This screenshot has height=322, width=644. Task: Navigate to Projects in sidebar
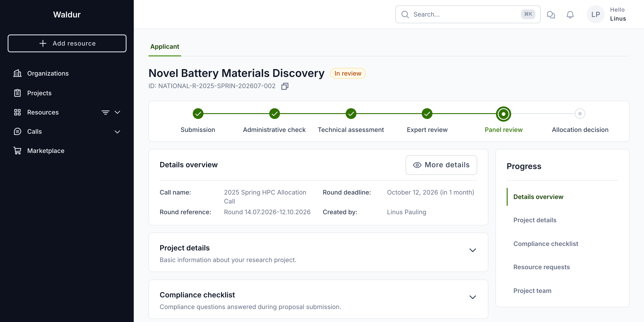(39, 93)
